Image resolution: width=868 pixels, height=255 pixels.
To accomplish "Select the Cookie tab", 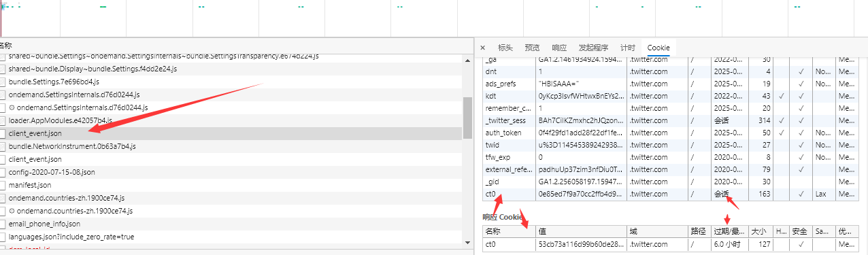I will click(x=658, y=48).
